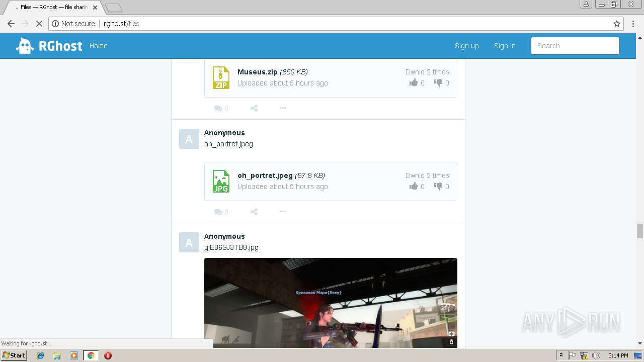The width and height of the screenshot is (644, 362).
Task: Open the volume speaker tray icon
Action: (x=596, y=355)
